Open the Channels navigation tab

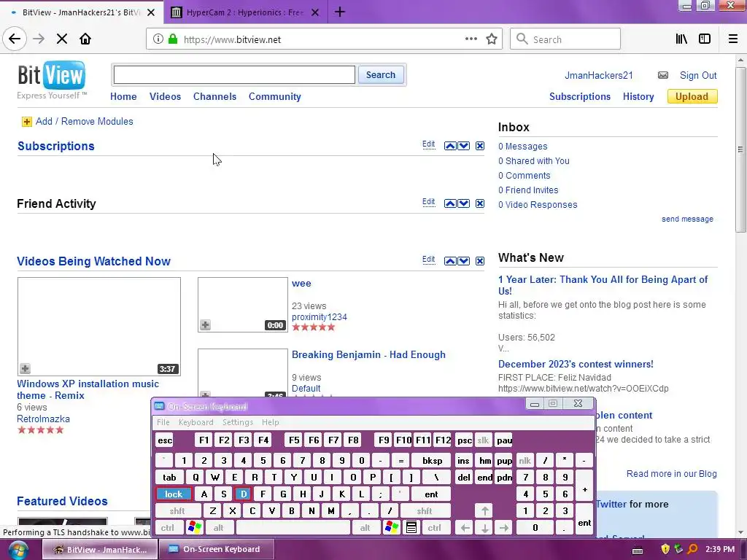214,96
